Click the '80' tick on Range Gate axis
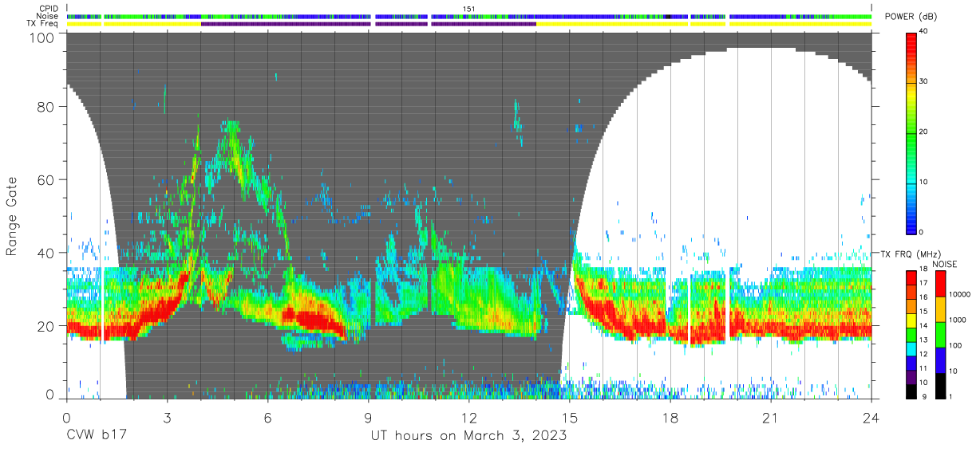This screenshot has height=452, width=980. click(x=46, y=108)
